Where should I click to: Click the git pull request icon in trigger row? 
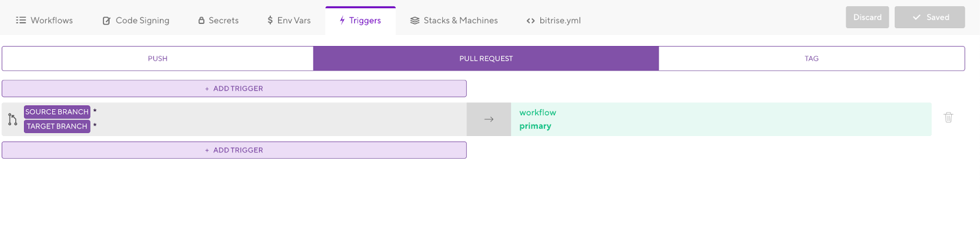pos(12,119)
